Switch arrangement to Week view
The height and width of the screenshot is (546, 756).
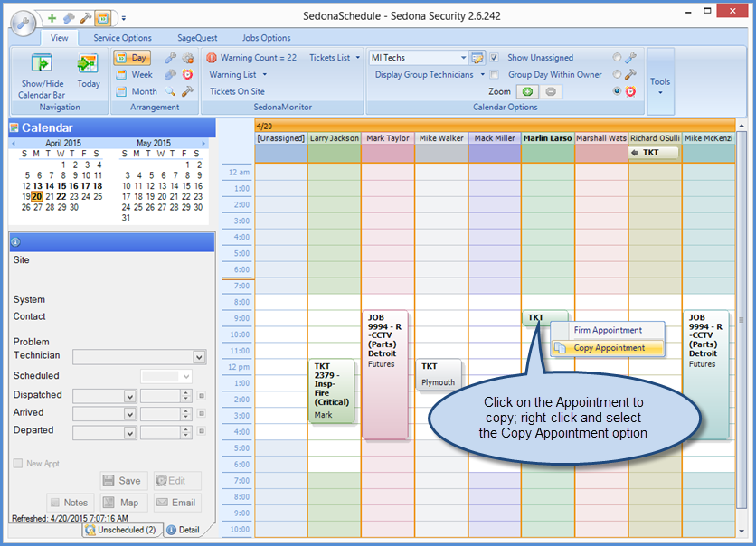coord(135,75)
